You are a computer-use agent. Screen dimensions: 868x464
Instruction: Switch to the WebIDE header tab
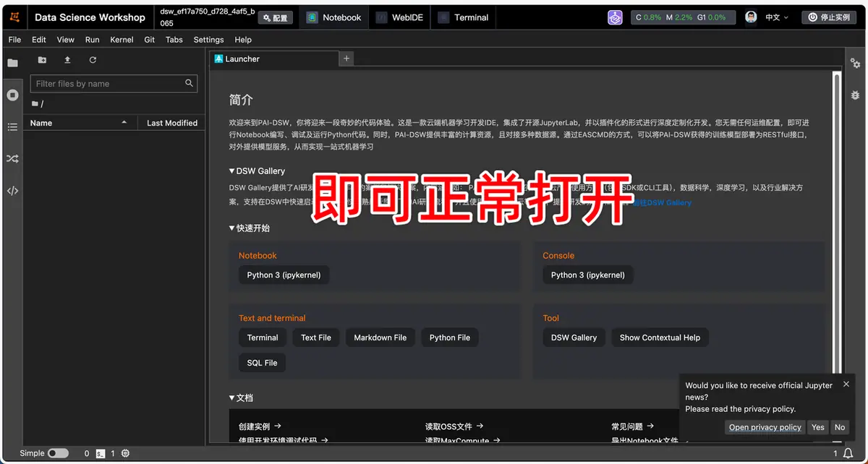pyautogui.click(x=399, y=17)
